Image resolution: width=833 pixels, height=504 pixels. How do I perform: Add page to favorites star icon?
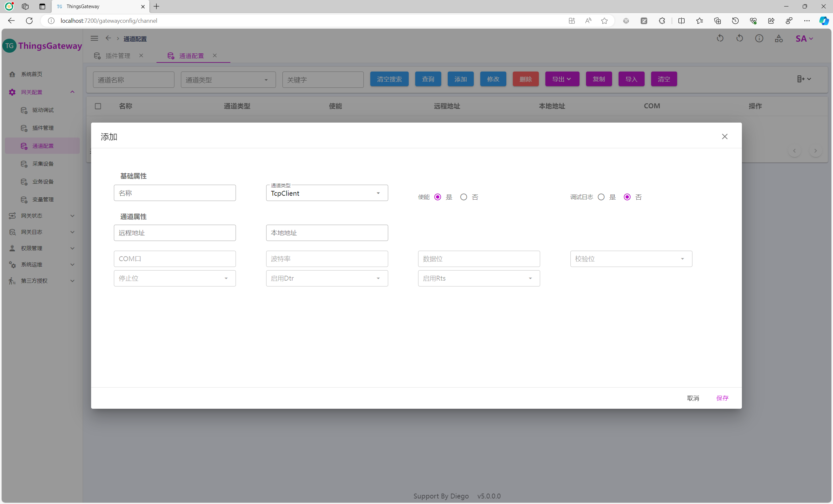coord(604,21)
